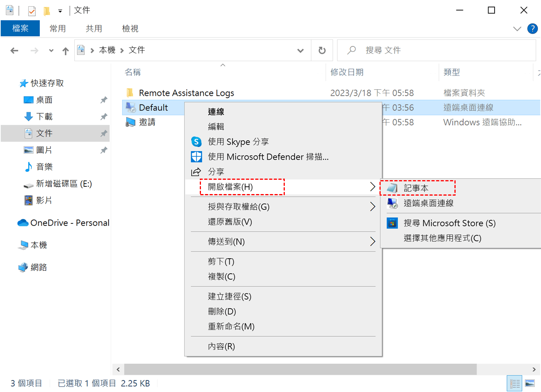
Task: Click the OneDrive cloud icon in sidebar
Action: [x=23, y=223]
